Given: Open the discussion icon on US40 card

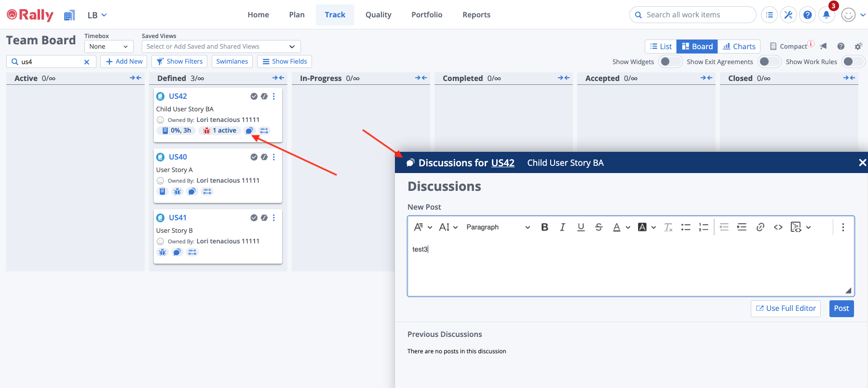Looking at the screenshot, I should tap(192, 191).
